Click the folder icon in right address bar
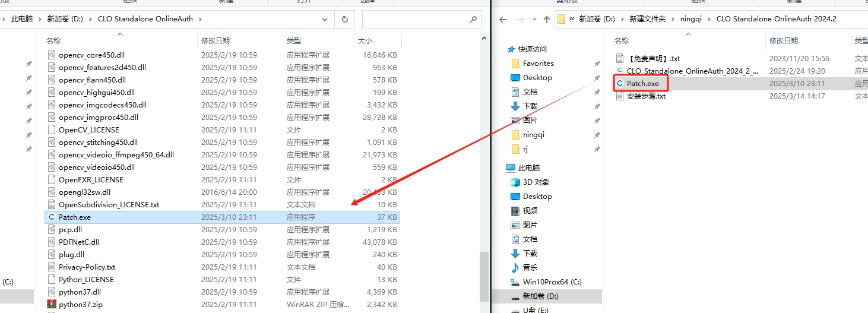868x313 pixels. pyautogui.click(x=562, y=19)
